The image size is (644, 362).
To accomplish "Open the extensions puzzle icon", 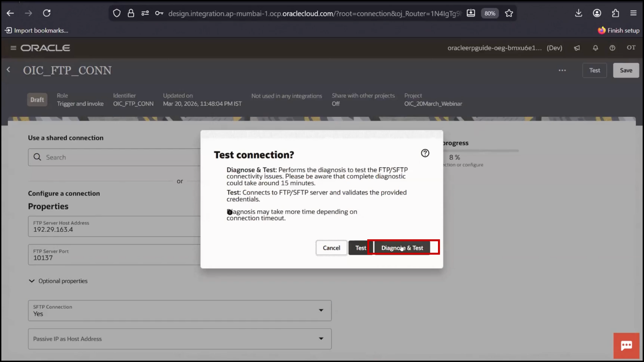I will (615, 13).
